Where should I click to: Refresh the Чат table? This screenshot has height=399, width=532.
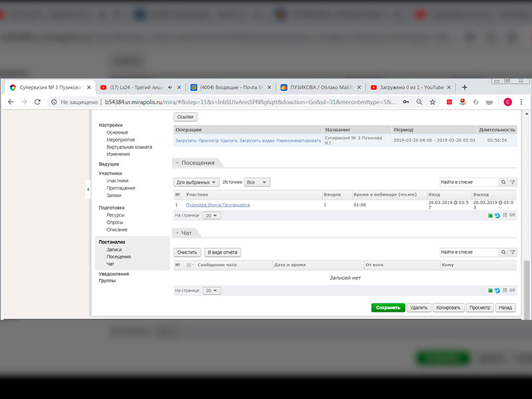[x=497, y=291]
